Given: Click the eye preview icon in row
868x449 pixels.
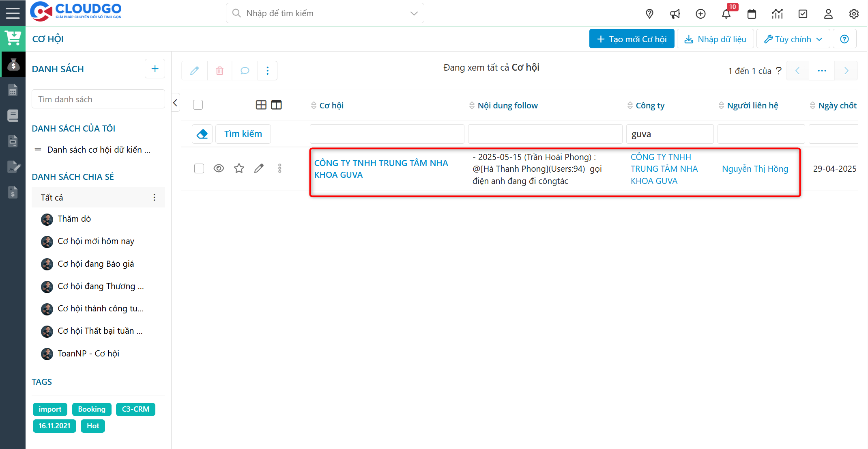Looking at the screenshot, I should pyautogui.click(x=219, y=168).
